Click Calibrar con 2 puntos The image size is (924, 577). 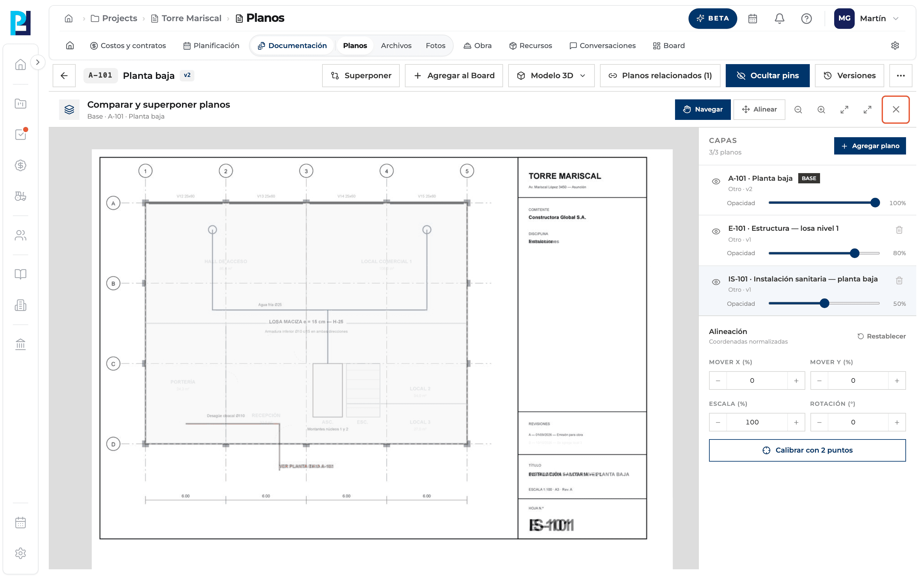pyautogui.click(x=807, y=450)
